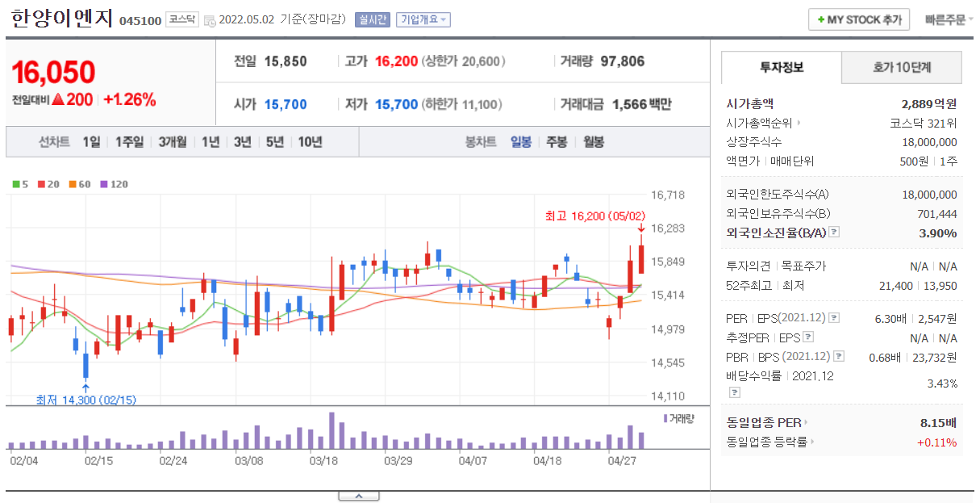Image resolution: width=980 pixels, height=503 pixels.
Task: Click the 배당수익률 value 3.43%
Action: coord(942,384)
